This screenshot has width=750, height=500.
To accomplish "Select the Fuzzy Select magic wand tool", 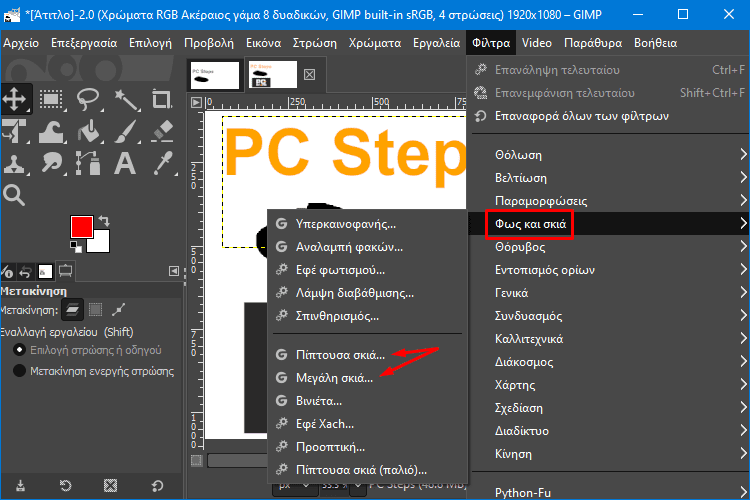I will (127, 99).
